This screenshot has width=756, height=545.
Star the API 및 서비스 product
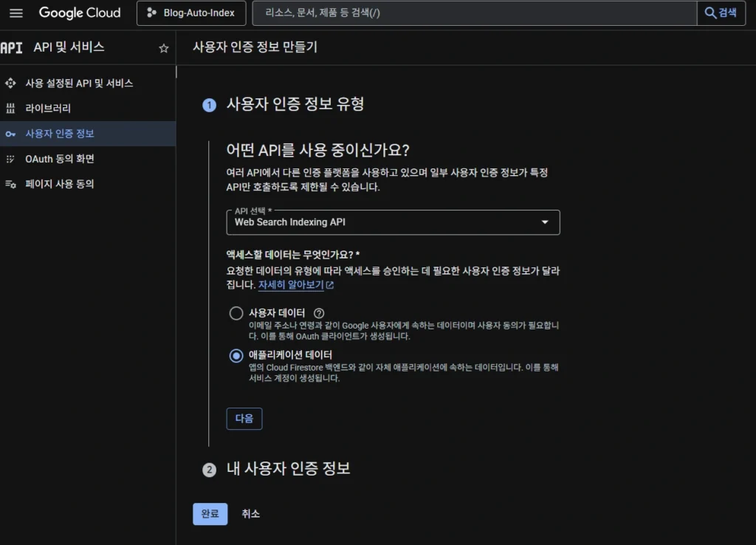(x=164, y=48)
